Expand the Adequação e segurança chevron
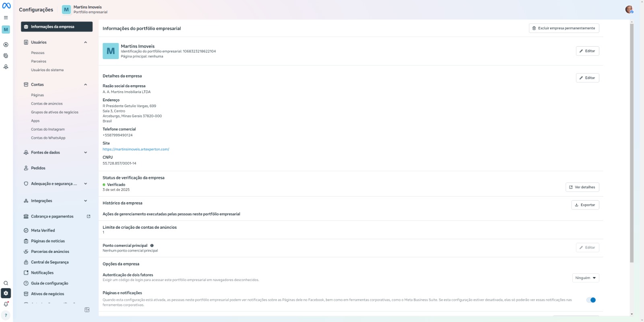Image resolution: width=644 pixels, height=322 pixels. (x=85, y=184)
